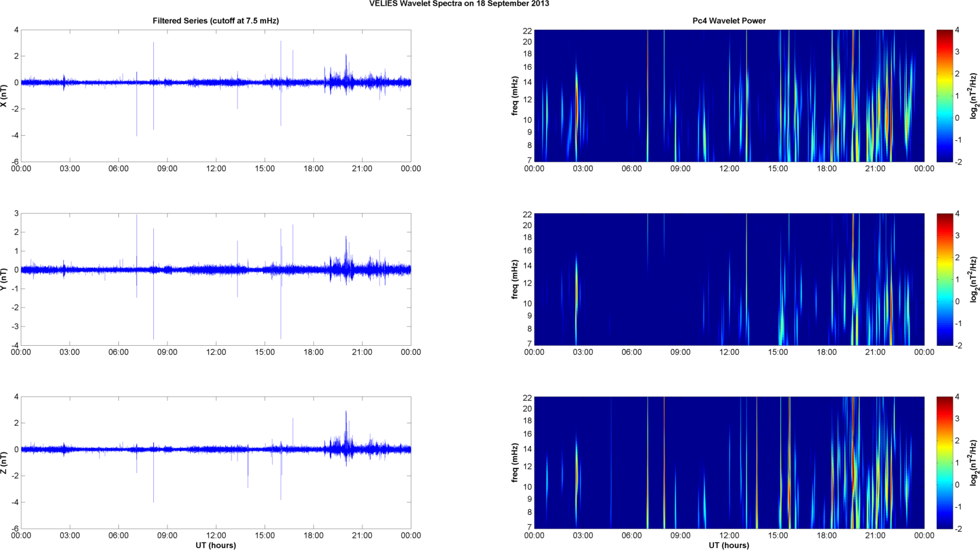Click the Z (nT) axis label
The height and width of the screenshot is (550, 980).
point(4,463)
